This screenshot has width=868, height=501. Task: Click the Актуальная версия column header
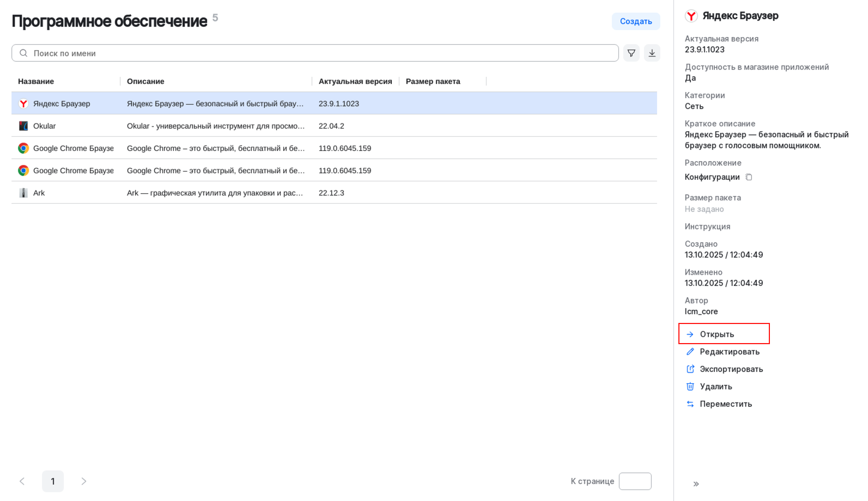355,81
